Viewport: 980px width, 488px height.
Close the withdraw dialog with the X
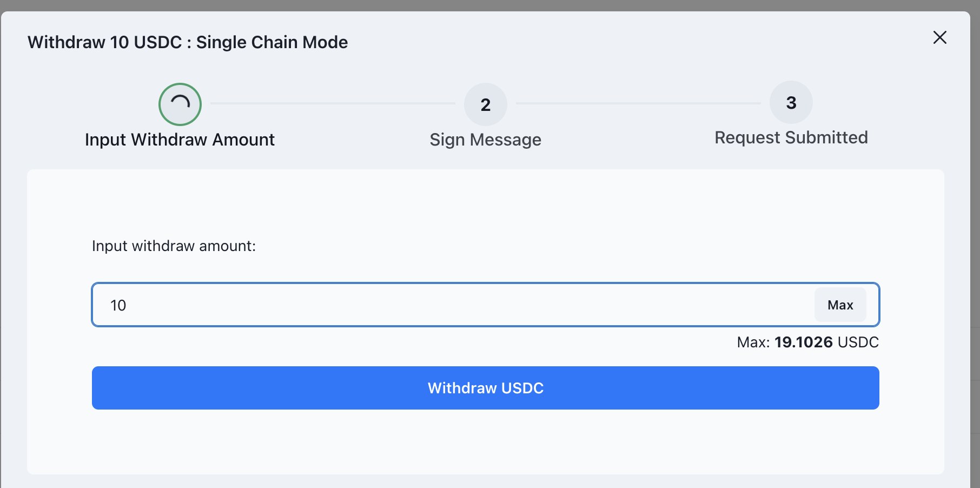tap(940, 37)
